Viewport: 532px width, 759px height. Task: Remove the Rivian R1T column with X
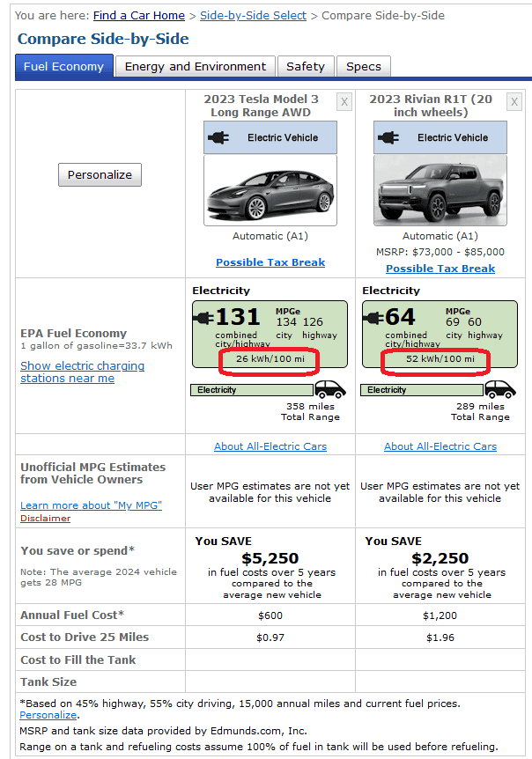pos(514,102)
